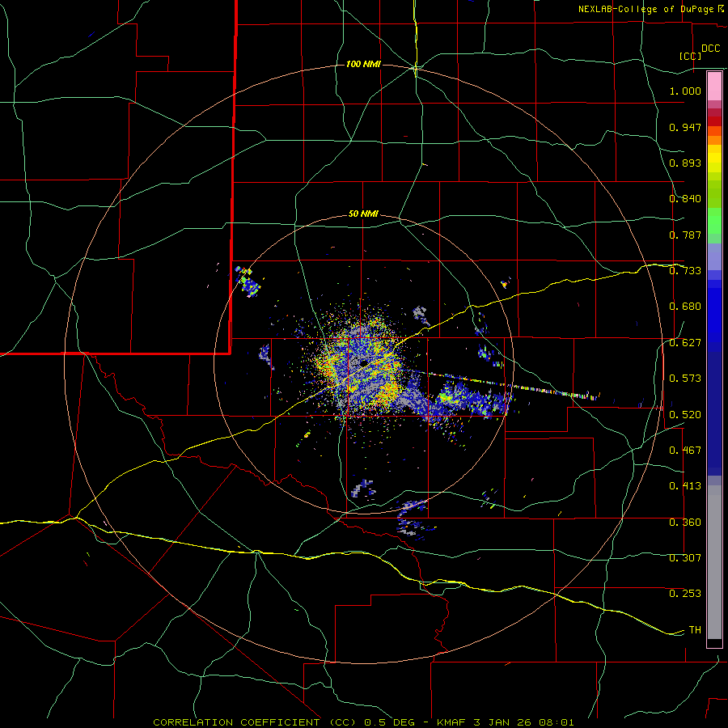Click the 0.840 scale value
Image resolution: width=728 pixels, height=728 pixels.
(x=685, y=199)
